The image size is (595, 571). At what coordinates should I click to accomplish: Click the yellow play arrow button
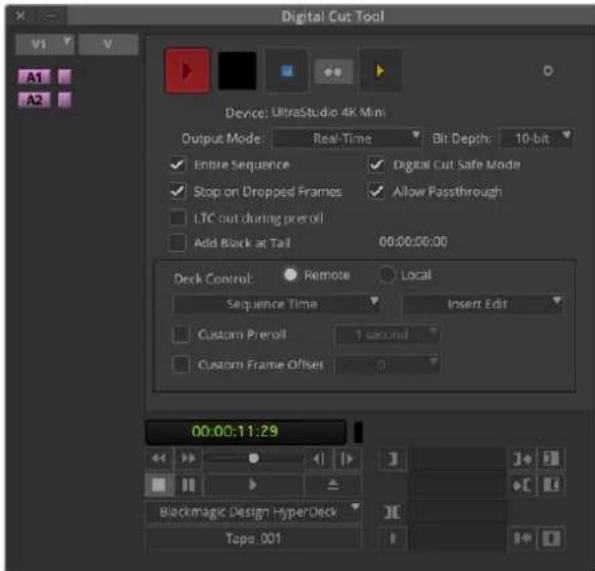point(380,71)
